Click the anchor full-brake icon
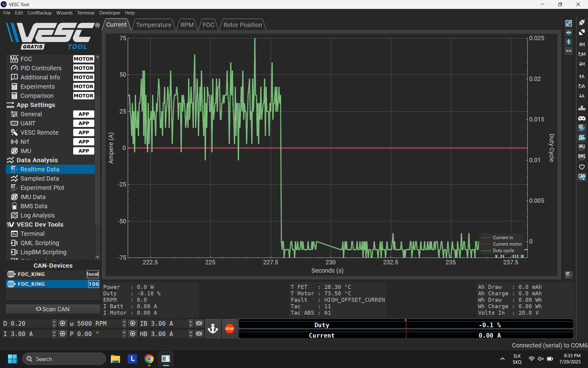This screenshot has width=588, height=368. point(213,329)
